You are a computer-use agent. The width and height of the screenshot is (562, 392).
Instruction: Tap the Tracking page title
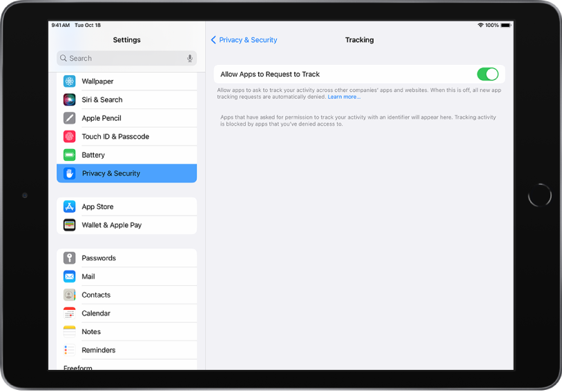360,40
